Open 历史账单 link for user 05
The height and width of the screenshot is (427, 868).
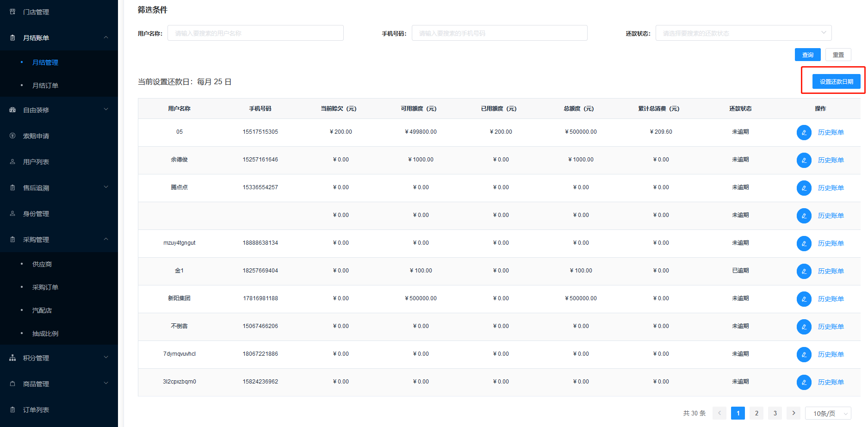pos(831,132)
